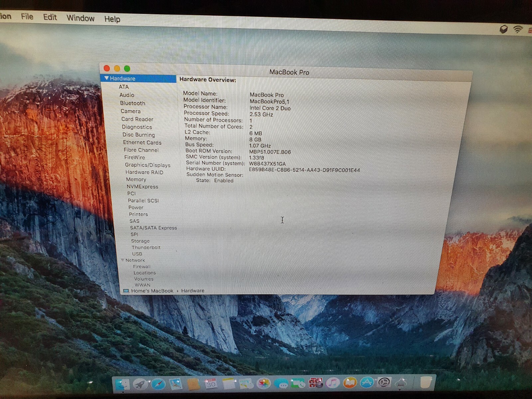Image resolution: width=532 pixels, height=399 pixels.
Task: Select Card Reader in sidebar
Action: 137,119
